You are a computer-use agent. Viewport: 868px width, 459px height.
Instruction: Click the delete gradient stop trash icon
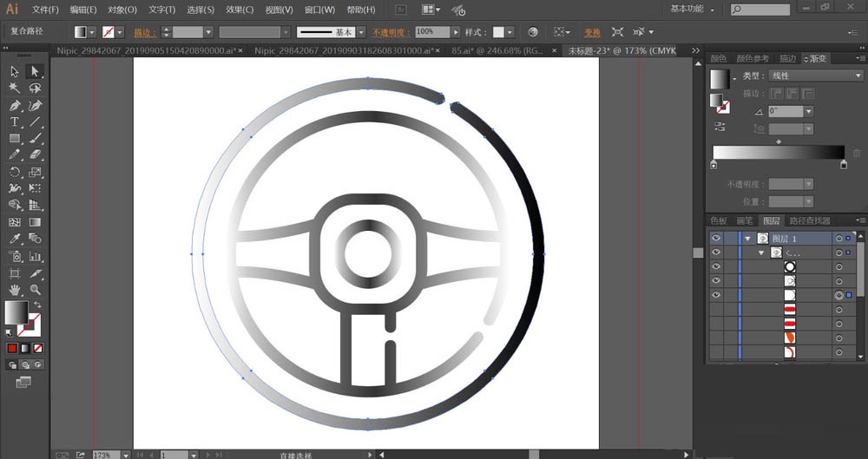857,152
